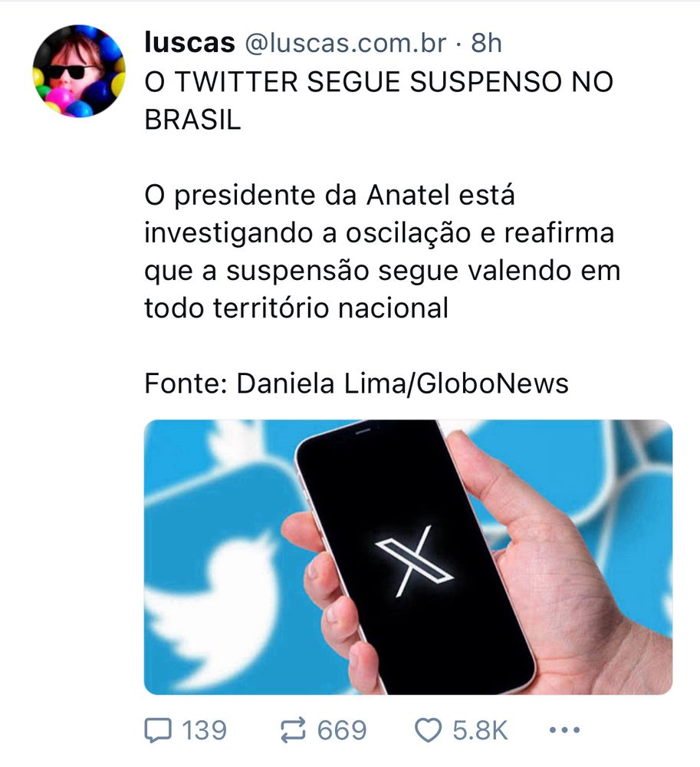This screenshot has height=767, width=700.
Task: Click the X logo on the phone screen
Action: (x=414, y=560)
